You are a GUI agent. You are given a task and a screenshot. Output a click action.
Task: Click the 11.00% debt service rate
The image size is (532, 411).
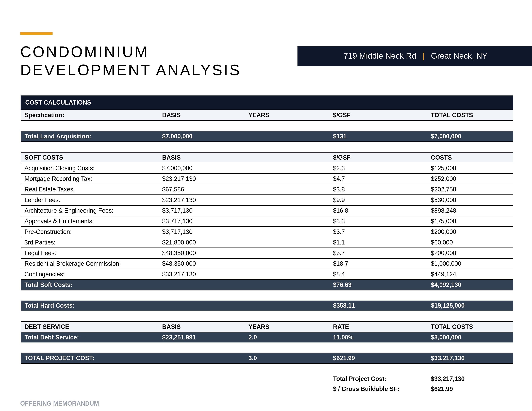tap(343, 337)
